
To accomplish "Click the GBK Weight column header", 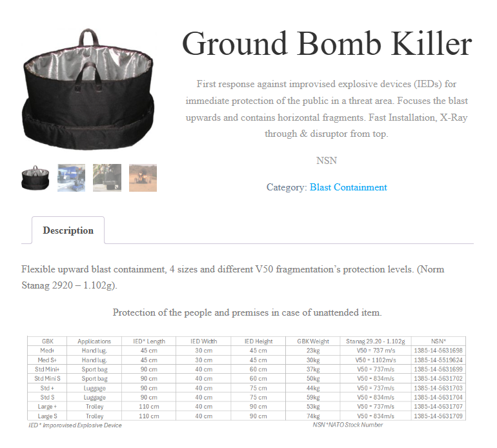I will (x=313, y=341).
